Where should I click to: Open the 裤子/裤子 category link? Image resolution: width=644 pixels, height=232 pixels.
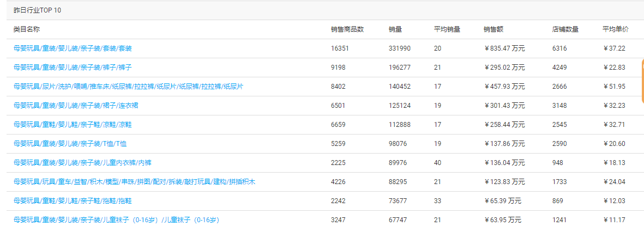pos(73,68)
